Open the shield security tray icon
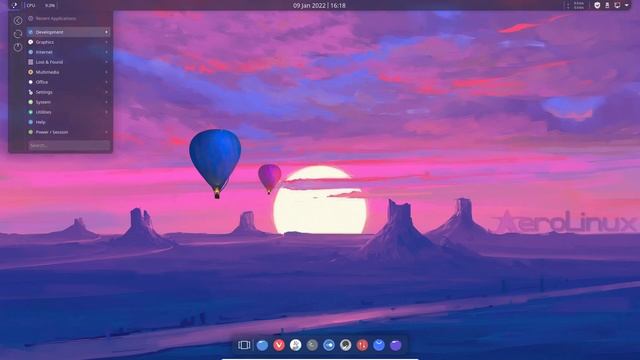This screenshot has width=640, height=360. click(x=597, y=5)
